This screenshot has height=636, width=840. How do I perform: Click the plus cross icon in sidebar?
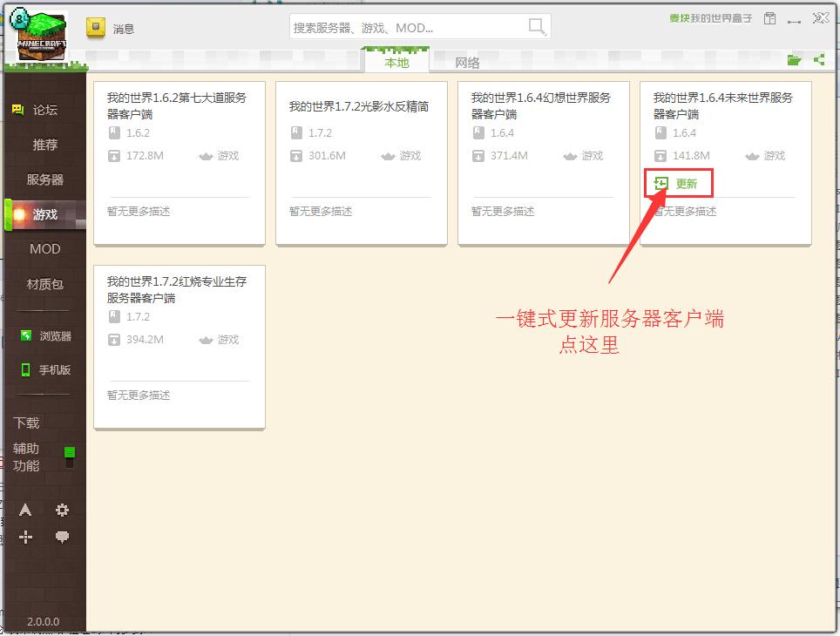pyautogui.click(x=25, y=537)
